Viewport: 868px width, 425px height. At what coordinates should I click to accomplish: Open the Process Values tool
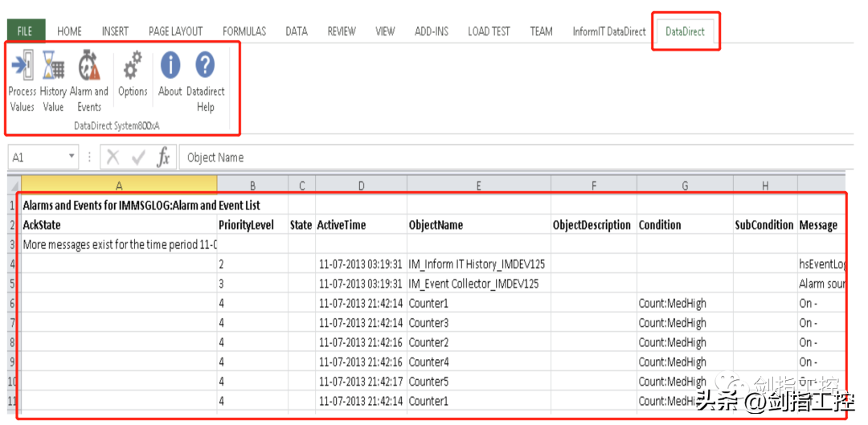(23, 81)
